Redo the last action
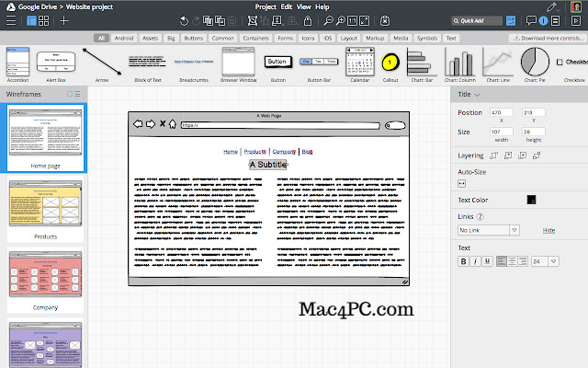Image resolution: width=588 pixels, height=368 pixels. click(x=196, y=20)
